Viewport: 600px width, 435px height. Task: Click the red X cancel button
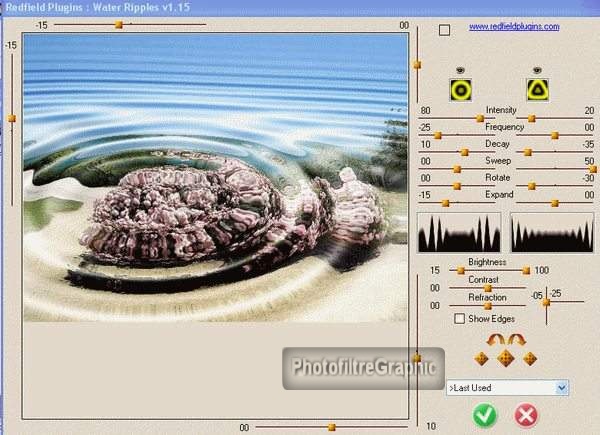coord(526,414)
